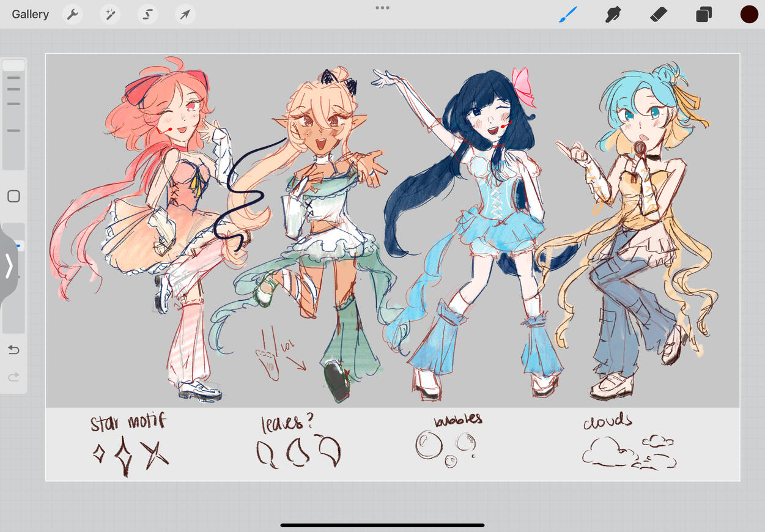Tap the handwritten "clouds" note
765x532 pixels.
[x=607, y=423]
